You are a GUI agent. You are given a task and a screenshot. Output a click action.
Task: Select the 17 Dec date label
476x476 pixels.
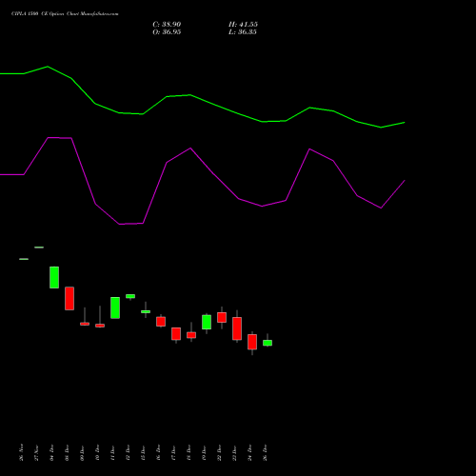173,452
